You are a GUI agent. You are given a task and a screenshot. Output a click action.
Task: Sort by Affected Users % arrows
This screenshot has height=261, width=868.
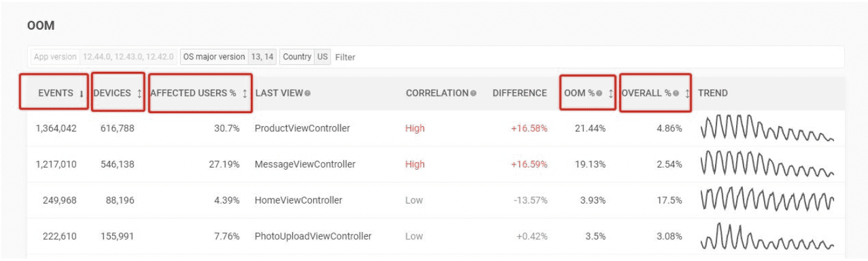pyautogui.click(x=245, y=93)
